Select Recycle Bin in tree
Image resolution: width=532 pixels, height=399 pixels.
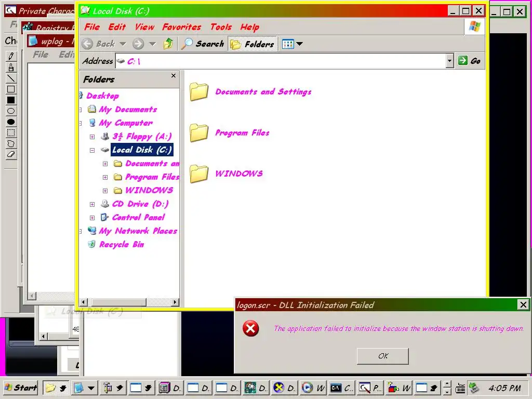click(x=122, y=245)
